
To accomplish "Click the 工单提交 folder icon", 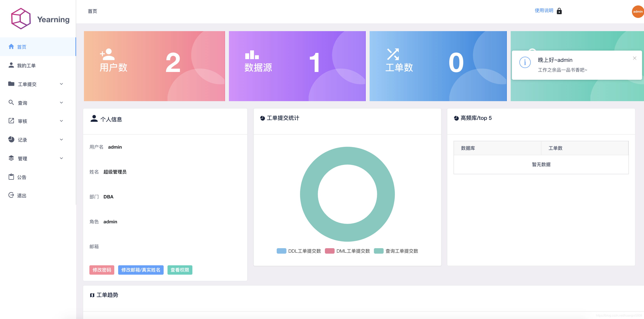I will pyautogui.click(x=11, y=84).
